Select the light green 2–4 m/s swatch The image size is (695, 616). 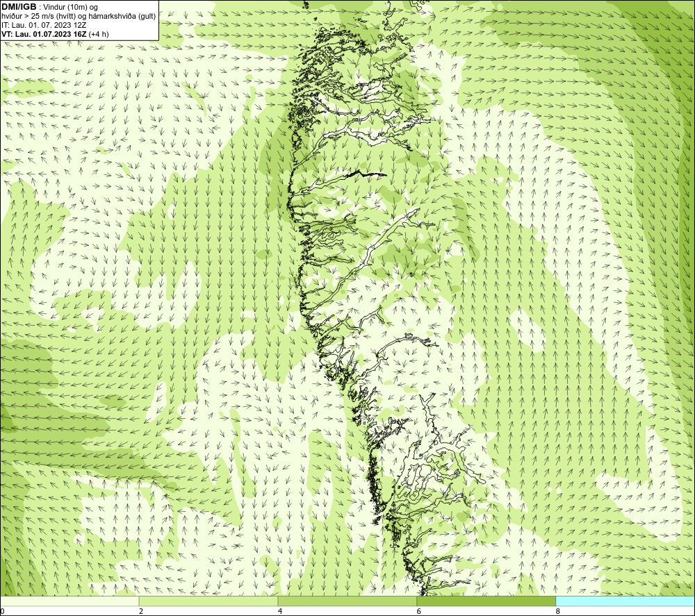208,601
